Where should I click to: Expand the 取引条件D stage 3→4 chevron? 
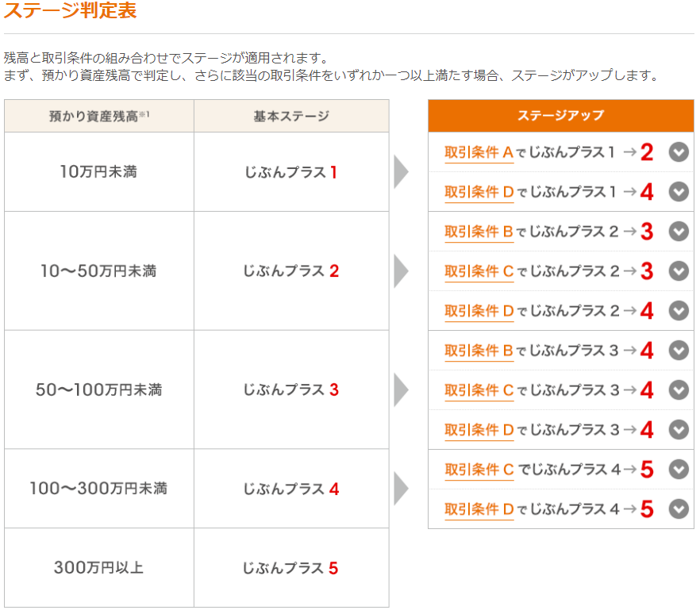point(678,430)
